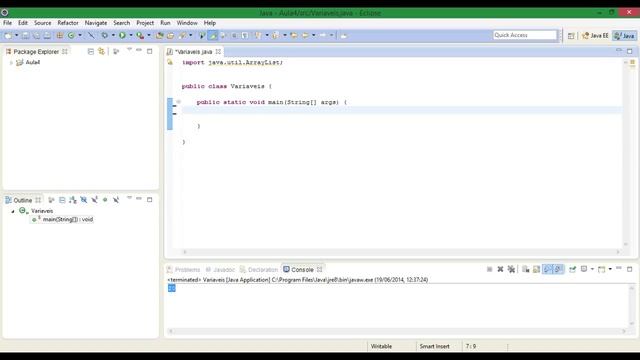The width and height of the screenshot is (640, 360).
Task: Click the Save toolbar icon
Action: click(25, 36)
